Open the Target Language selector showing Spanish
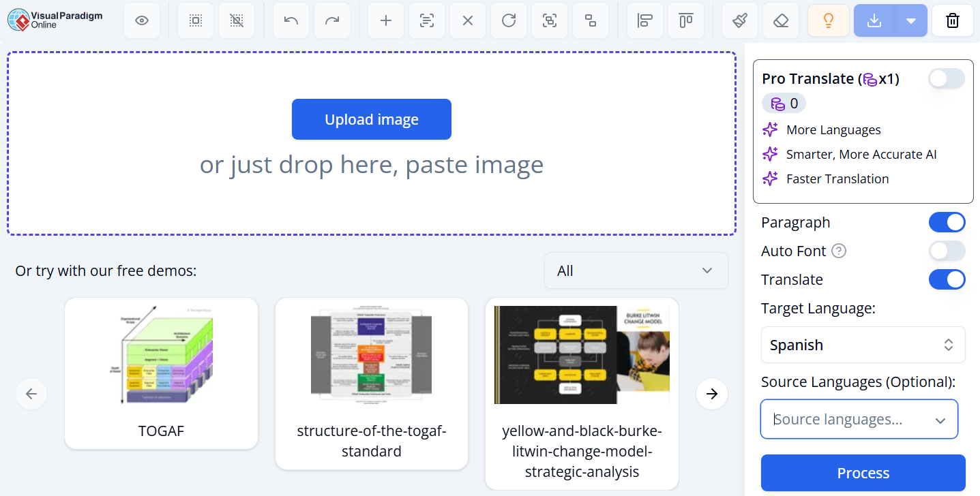The width and height of the screenshot is (980, 496). coord(863,345)
